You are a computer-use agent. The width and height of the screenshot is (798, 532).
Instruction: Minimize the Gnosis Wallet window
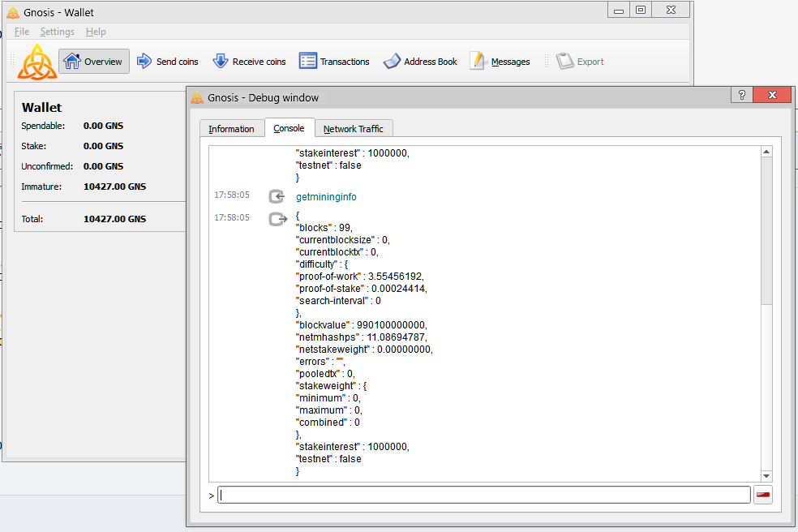coord(619,11)
